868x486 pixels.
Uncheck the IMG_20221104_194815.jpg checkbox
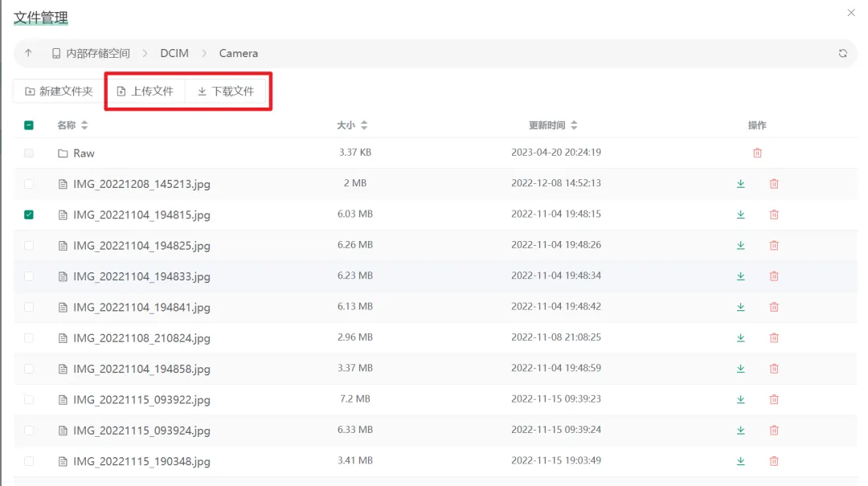tap(29, 214)
